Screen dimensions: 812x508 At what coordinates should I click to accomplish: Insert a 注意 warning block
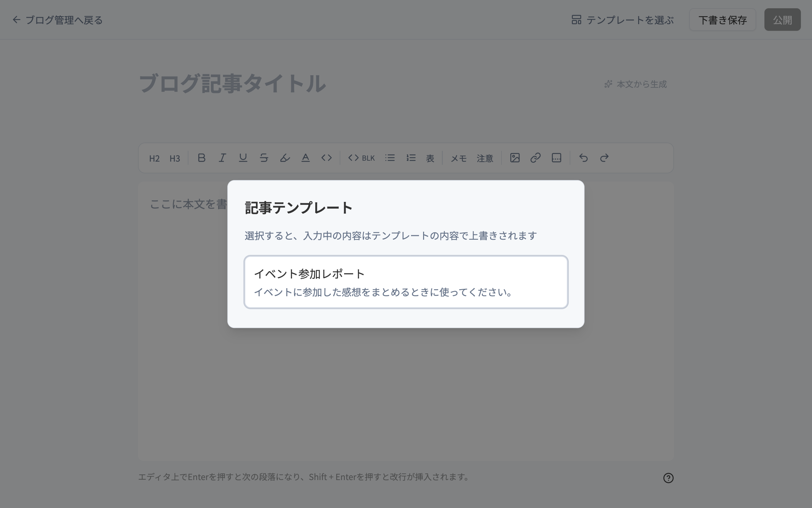485,158
